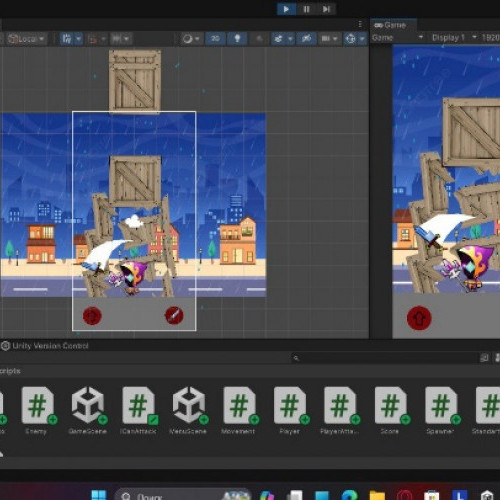The width and height of the screenshot is (500, 500).
Task: Toggle hidden objects visibility icon
Action: [306, 39]
